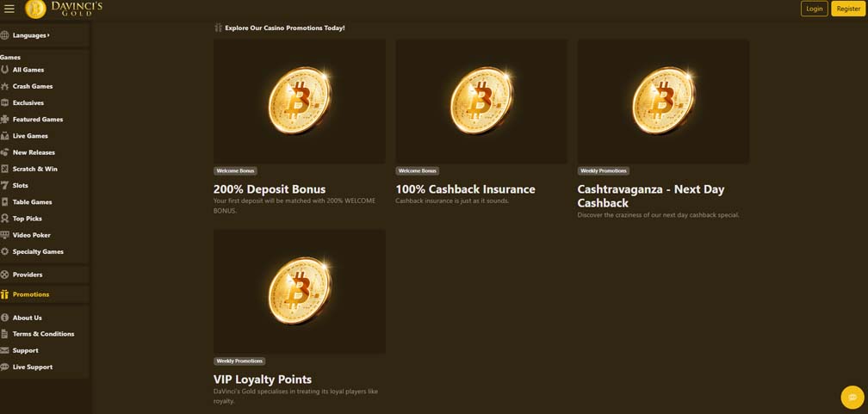
Task: Click the Register button
Action: pyautogui.click(x=848, y=9)
